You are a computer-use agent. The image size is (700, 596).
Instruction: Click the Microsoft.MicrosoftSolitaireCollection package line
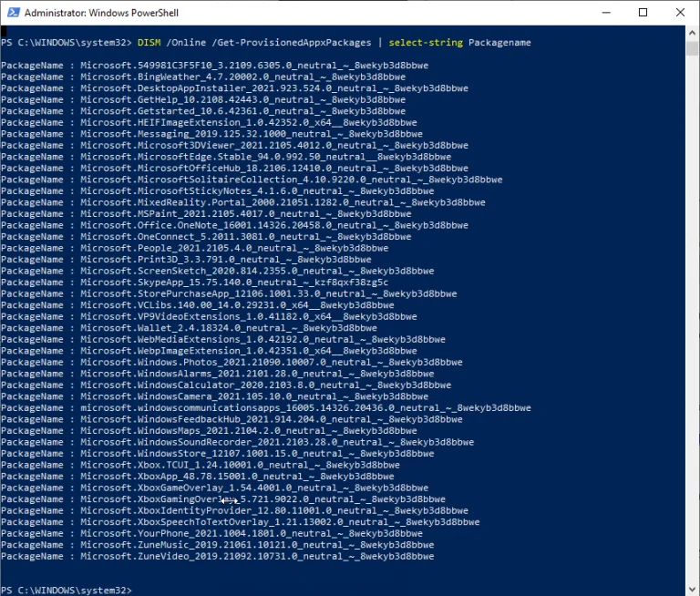click(x=252, y=180)
